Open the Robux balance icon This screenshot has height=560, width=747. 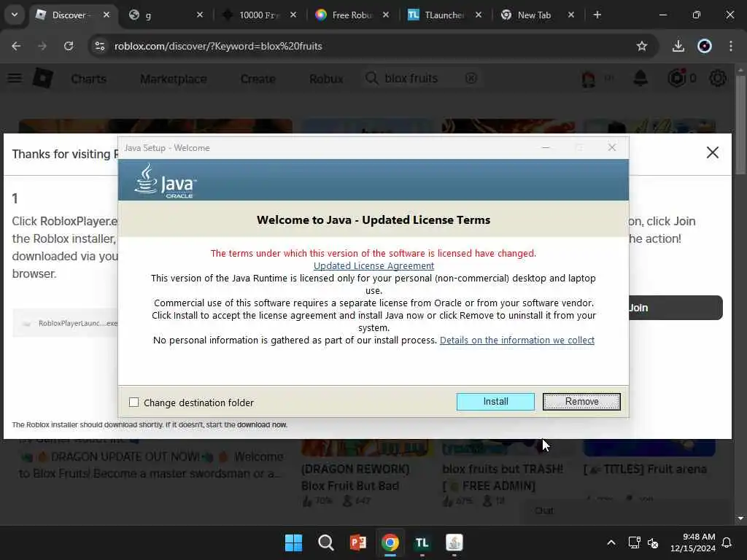(676, 78)
